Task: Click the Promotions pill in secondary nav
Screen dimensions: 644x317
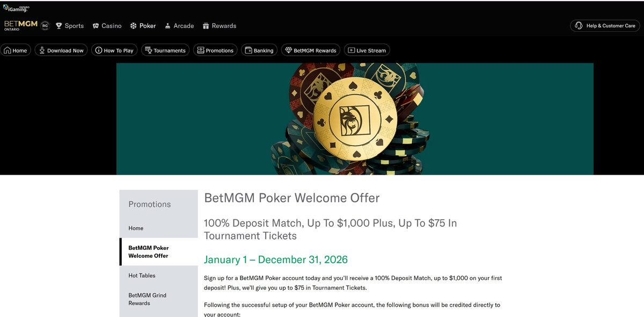Action: (215, 50)
